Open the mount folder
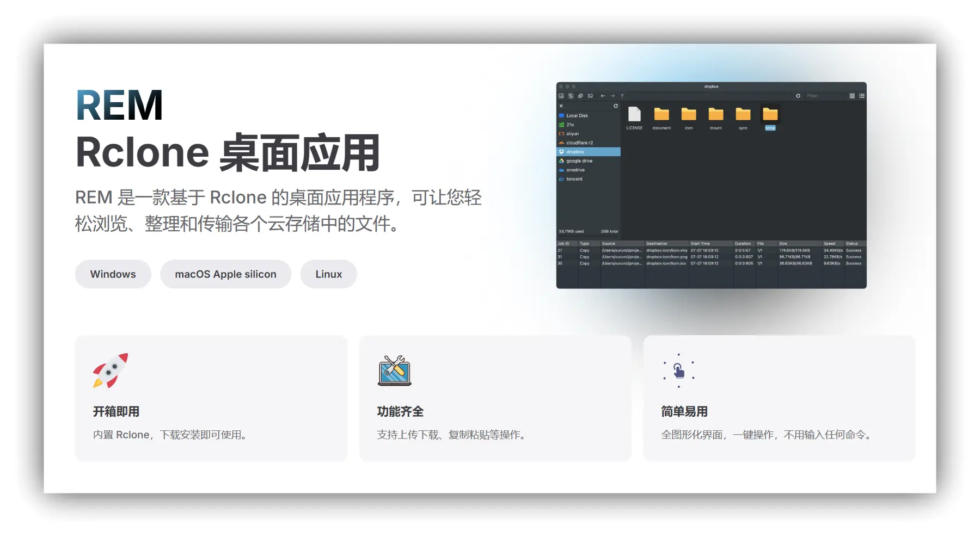The width and height of the screenshot is (980, 537). click(x=716, y=114)
